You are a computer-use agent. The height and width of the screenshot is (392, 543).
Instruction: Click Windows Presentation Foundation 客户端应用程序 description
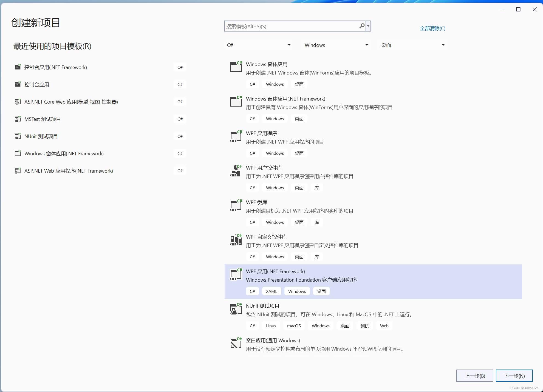(301, 280)
